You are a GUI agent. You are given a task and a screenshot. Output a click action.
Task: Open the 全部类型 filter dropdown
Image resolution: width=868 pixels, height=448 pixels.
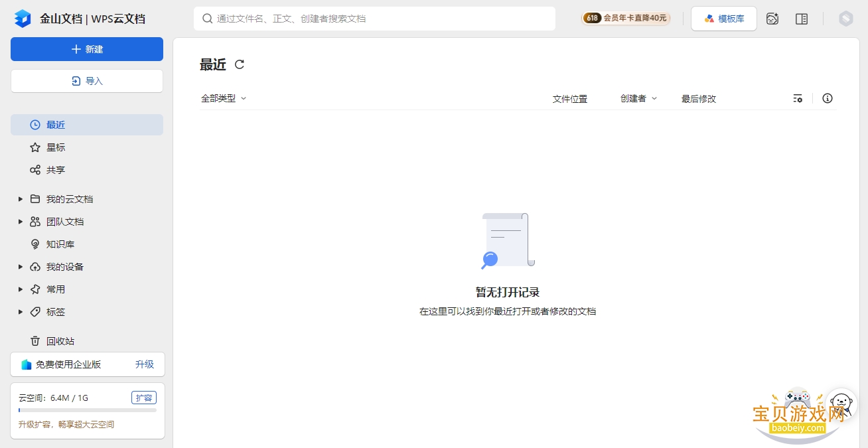(224, 98)
